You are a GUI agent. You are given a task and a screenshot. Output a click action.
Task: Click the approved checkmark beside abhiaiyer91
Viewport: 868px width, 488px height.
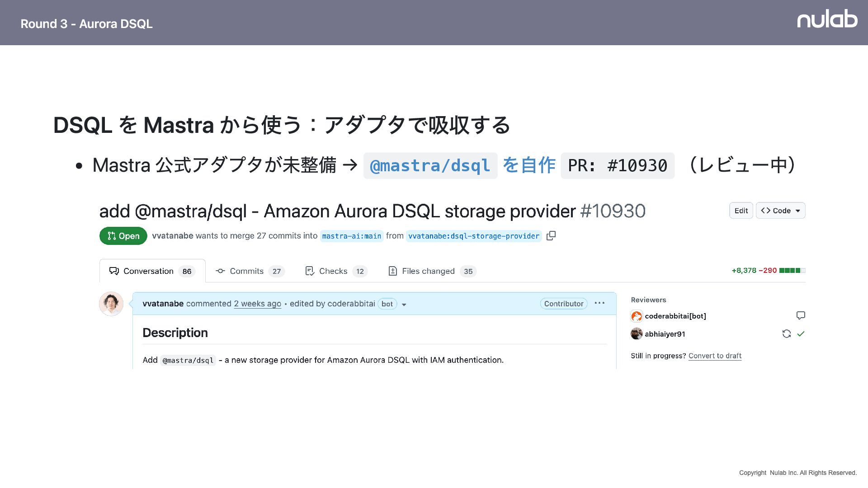pos(801,334)
